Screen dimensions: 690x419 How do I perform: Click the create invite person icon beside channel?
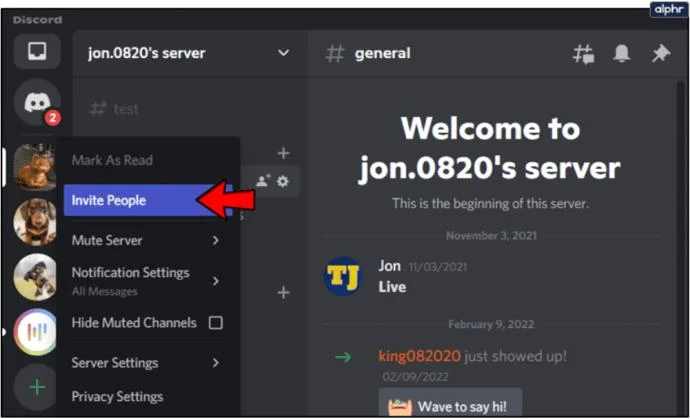click(263, 181)
